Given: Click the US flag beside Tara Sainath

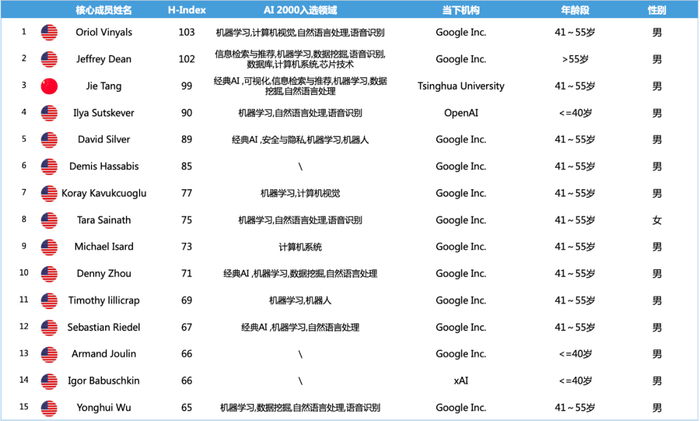Looking at the screenshot, I should (49, 220).
